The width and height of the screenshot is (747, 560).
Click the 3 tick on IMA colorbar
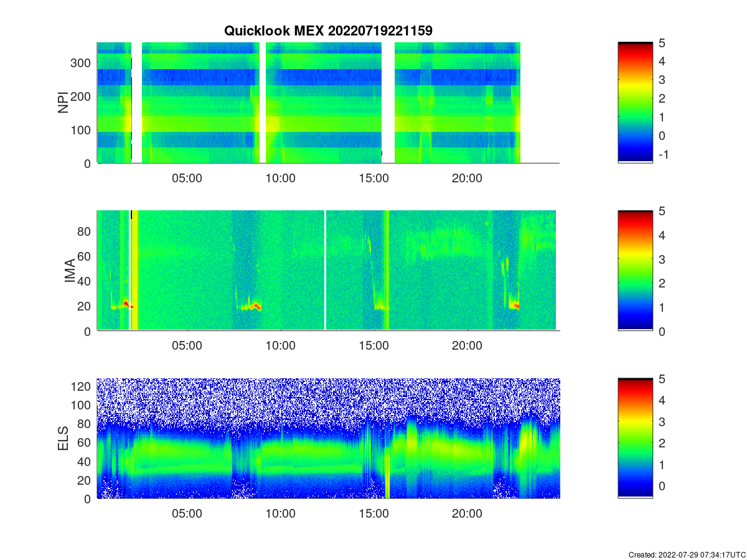[661, 259]
